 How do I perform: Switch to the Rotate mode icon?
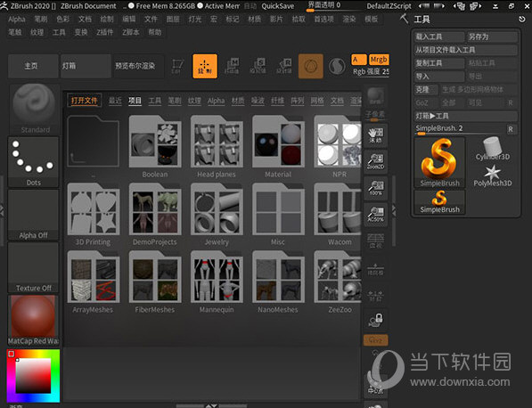(284, 66)
